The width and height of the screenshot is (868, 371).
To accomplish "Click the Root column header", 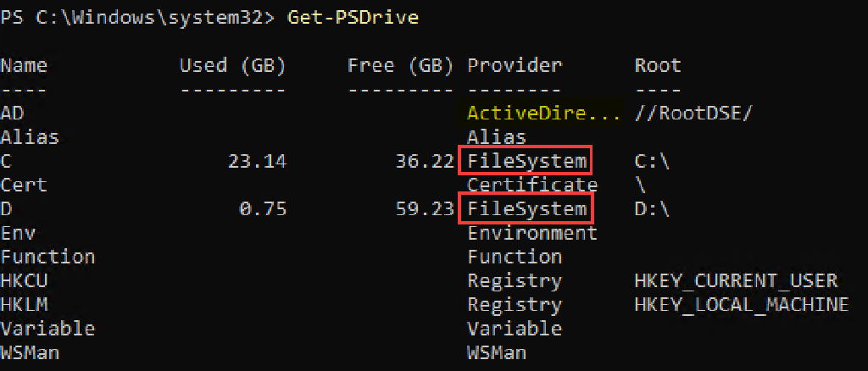I will coord(658,65).
